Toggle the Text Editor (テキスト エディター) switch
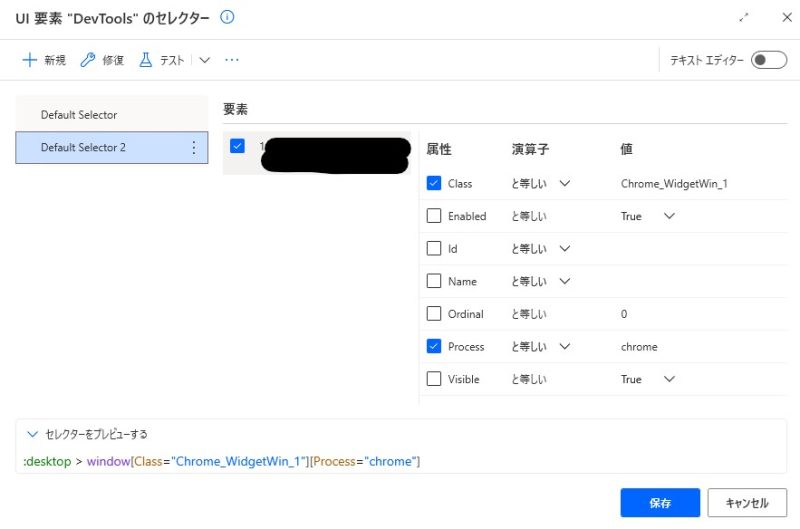The width and height of the screenshot is (800, 529). pos(769,60)
